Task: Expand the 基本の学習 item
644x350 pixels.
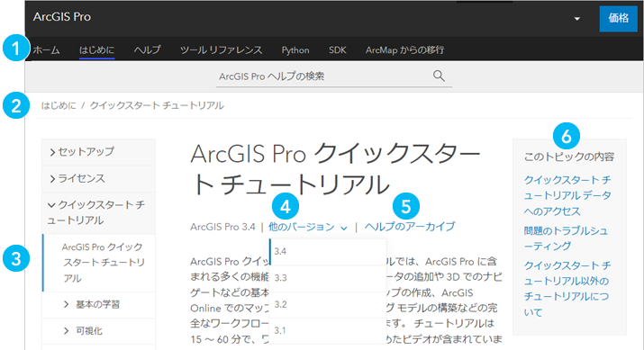Action: coord(98,304)
